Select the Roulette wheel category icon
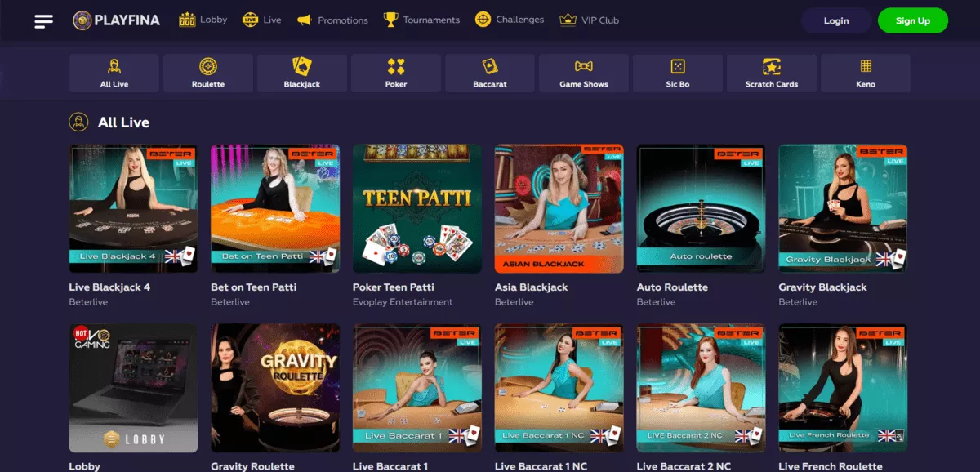 (208, 66)
